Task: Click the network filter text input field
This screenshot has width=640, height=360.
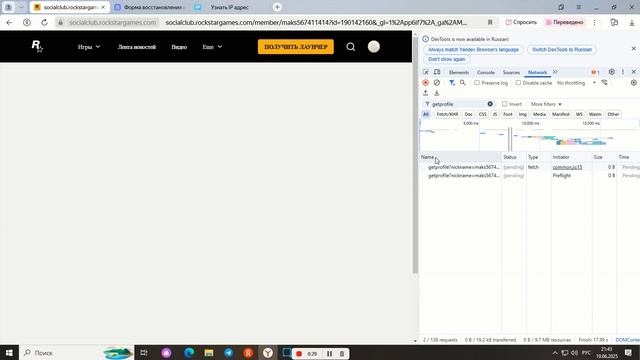Action: [x=458, y=104]
